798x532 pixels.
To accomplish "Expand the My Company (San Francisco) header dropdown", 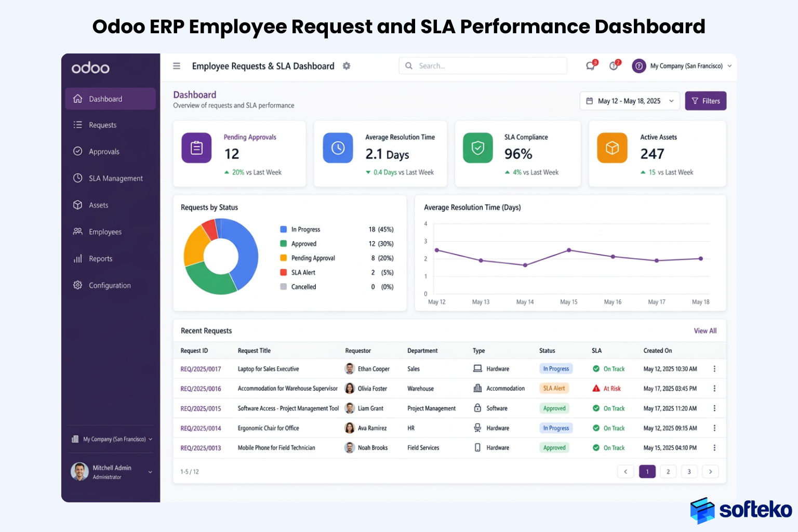I will pos(729,66).
